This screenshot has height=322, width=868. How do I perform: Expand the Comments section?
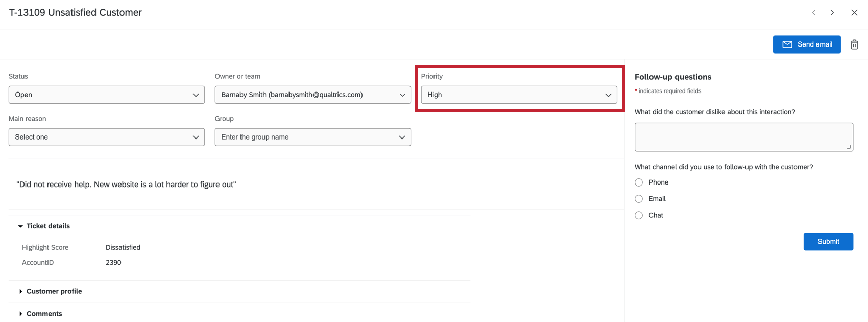[40, 314]
